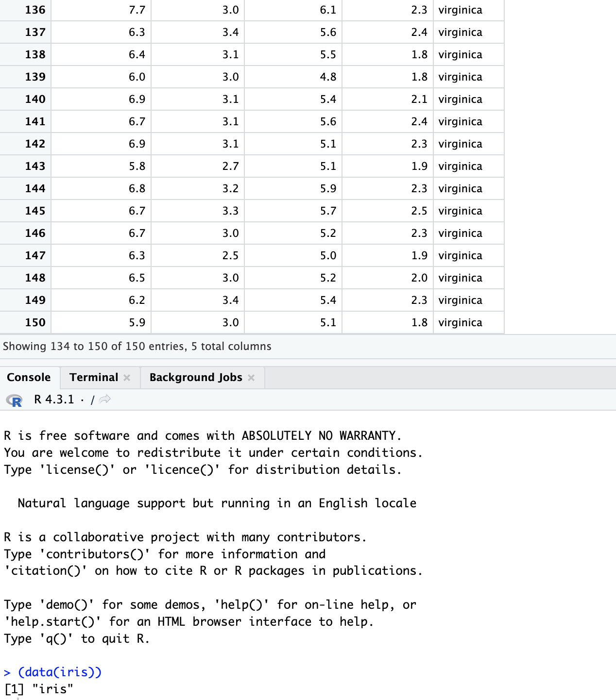Select the virginica cell in row 140

[460, 99]
